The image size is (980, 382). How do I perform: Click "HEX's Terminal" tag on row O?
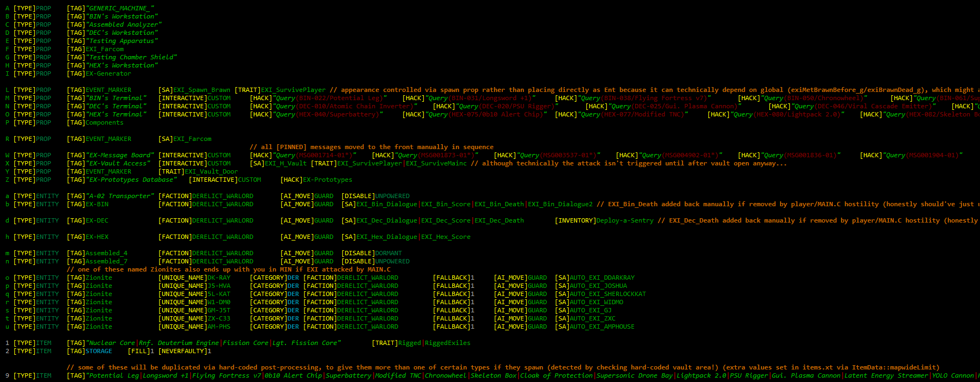pyautogui.click(x=116, y=114)
